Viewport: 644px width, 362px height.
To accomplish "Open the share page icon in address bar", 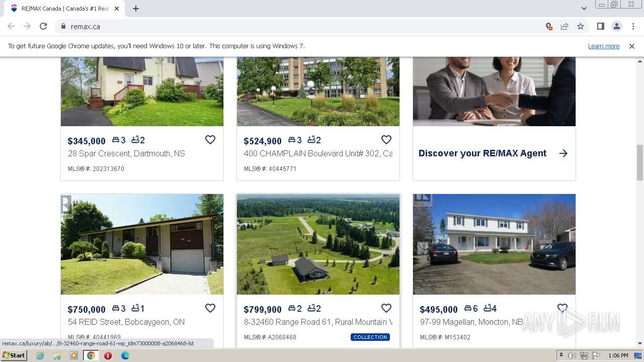I will 565,26.
